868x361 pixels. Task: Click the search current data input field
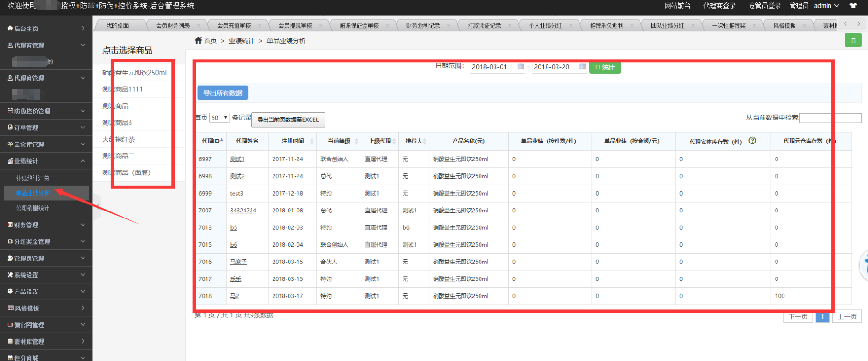click(830, 118)
